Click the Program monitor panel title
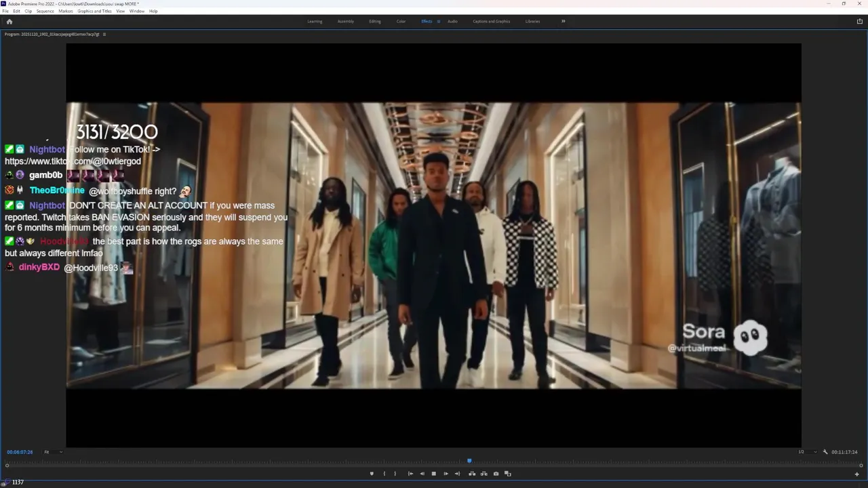The image size is (868, 488). click(x=52, y=34)
